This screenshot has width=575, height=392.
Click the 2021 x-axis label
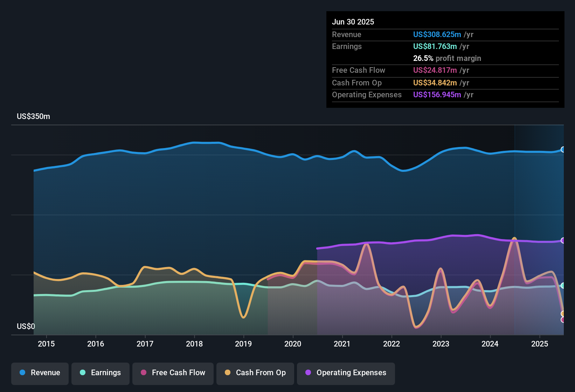click(x=342, y=344)
